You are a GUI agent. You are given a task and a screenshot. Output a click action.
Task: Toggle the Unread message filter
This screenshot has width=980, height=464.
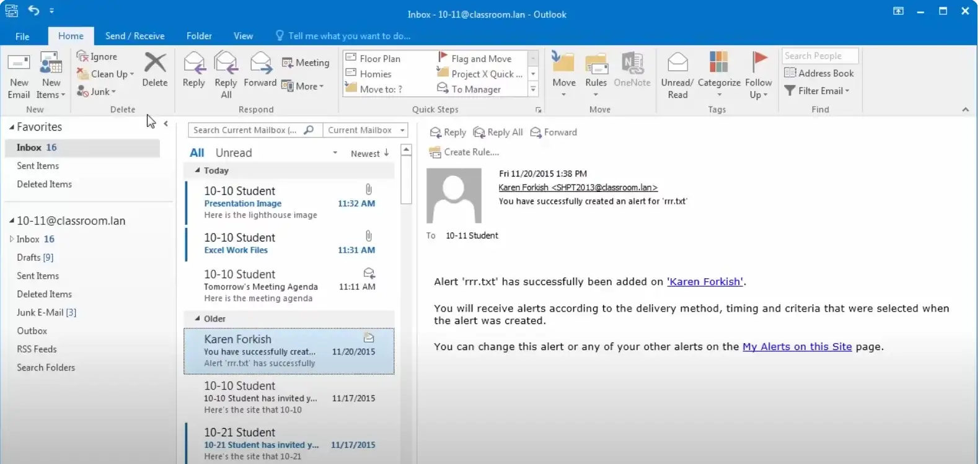tap(233, 153)
